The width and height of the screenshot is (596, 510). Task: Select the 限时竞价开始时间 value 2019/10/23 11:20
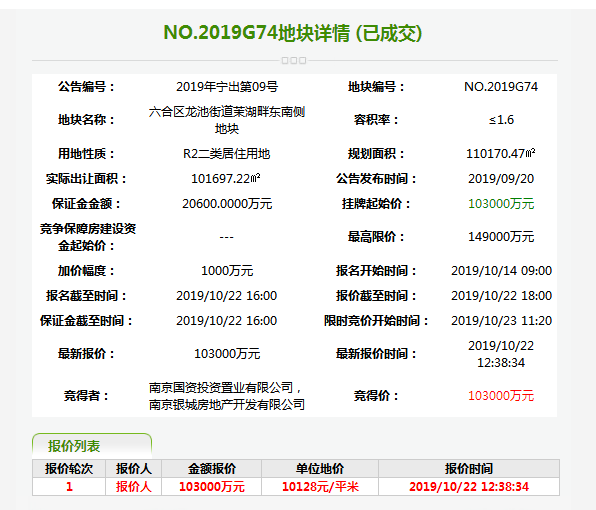(x=501, y=321)
